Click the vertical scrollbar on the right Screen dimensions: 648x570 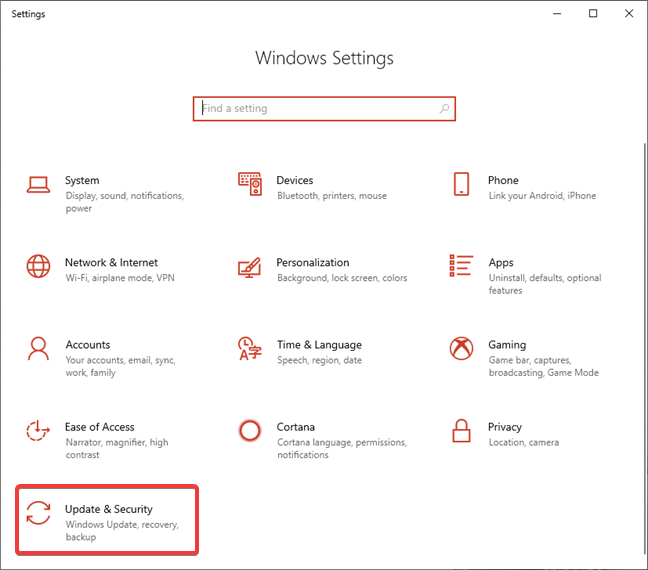pos(645,348)
